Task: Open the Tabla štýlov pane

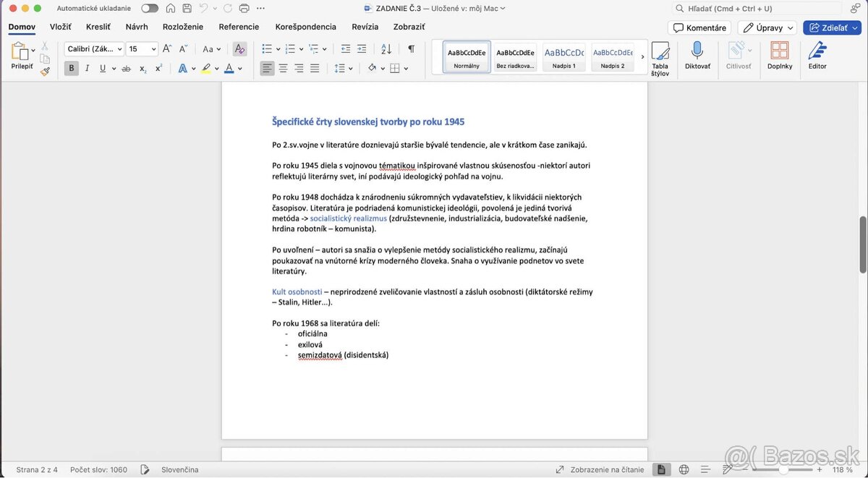Action: (660, 56)
